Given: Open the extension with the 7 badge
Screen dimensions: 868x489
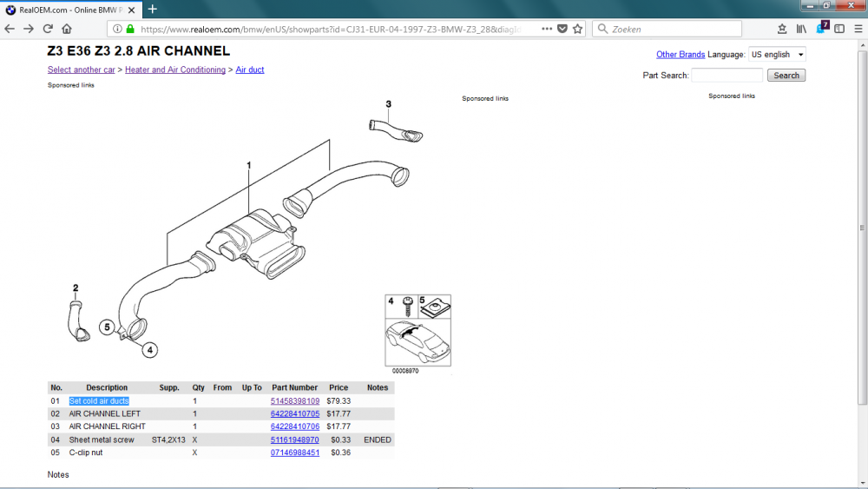Looking at the screenshot, I should click(x=821, y=28).
